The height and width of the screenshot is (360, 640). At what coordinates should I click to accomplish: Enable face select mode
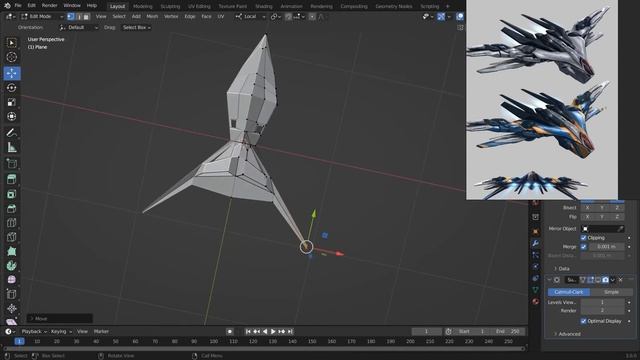pyautogui.click(x=86, y=17)
